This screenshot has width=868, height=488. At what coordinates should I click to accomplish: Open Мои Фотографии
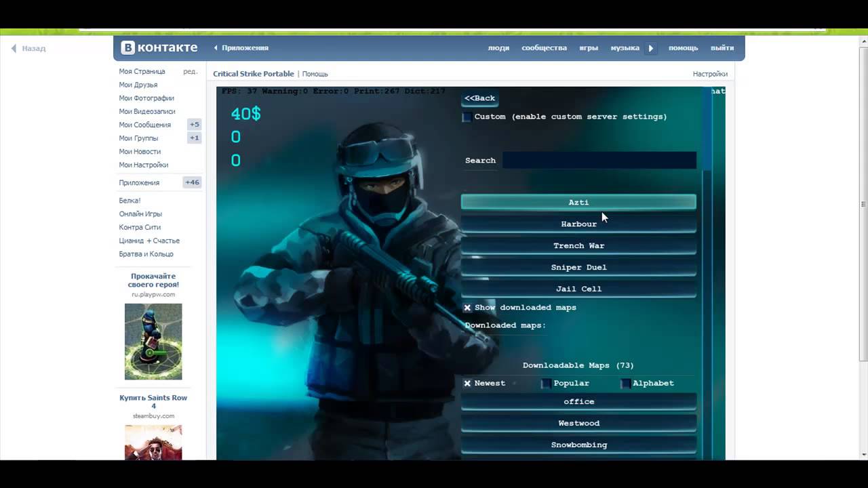[x=146, y=98]
